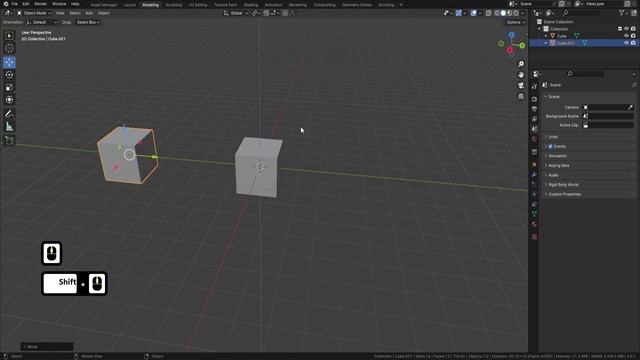Activate the Scale tool
This screenshot has width=640, height=360.
tap(9, 87)
